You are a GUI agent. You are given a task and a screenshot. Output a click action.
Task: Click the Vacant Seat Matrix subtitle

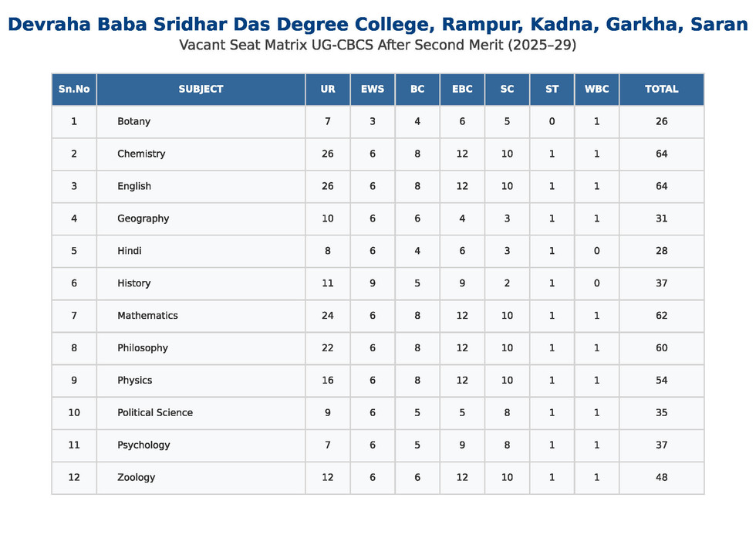click(377, 46)
